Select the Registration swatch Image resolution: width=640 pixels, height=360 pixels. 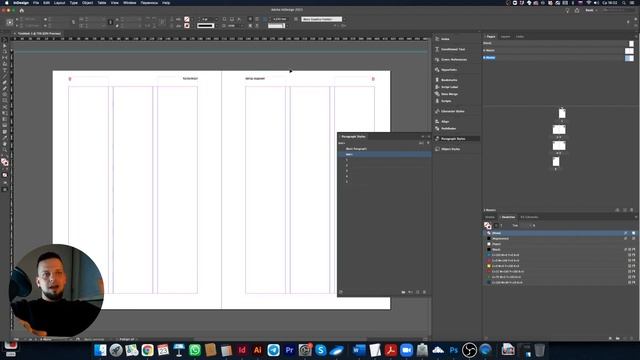[x=560, y=238]
